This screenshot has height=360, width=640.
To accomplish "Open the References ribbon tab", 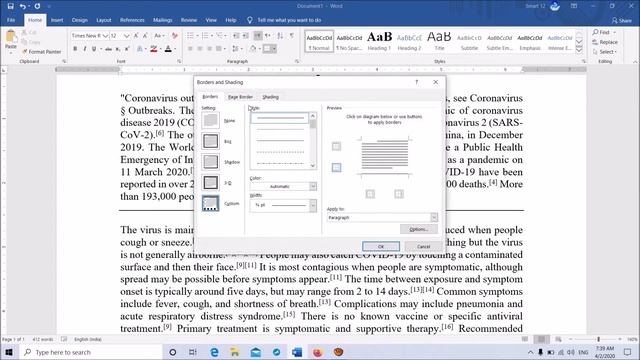I will (132, 20).
